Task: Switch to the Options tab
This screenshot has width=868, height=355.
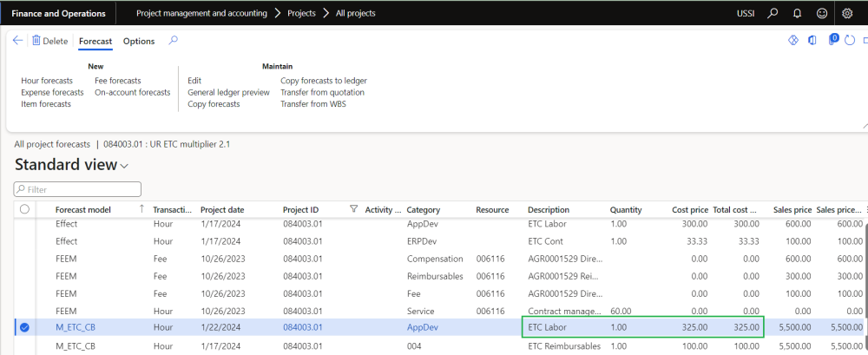Action: point(139,41)
